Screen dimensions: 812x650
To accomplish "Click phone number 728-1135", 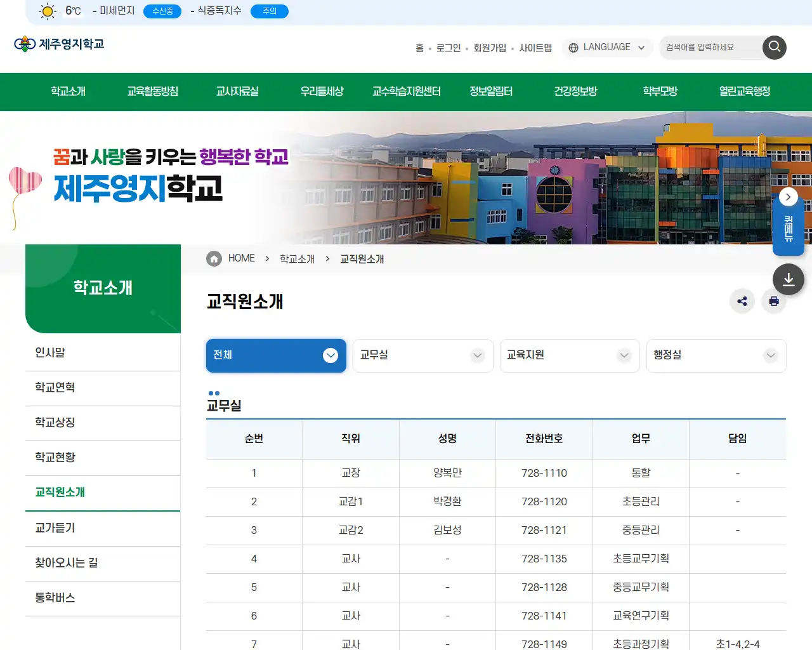I will pos(544,559).
